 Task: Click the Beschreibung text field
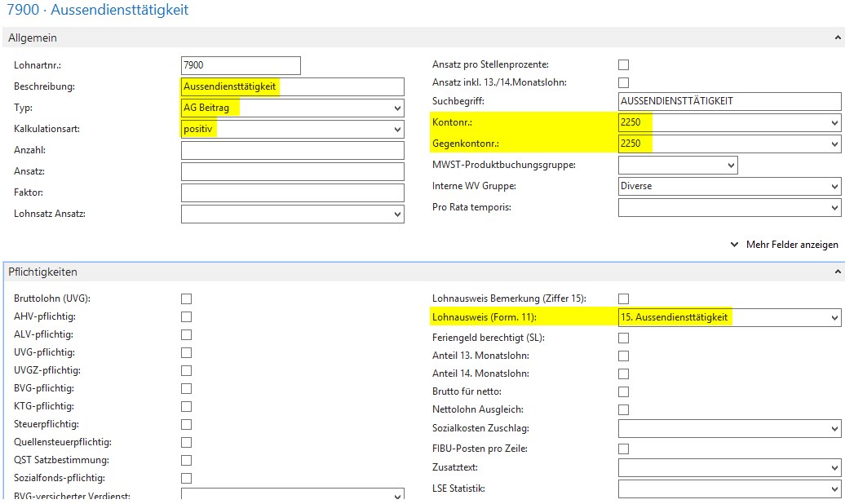tap(292, 87)
